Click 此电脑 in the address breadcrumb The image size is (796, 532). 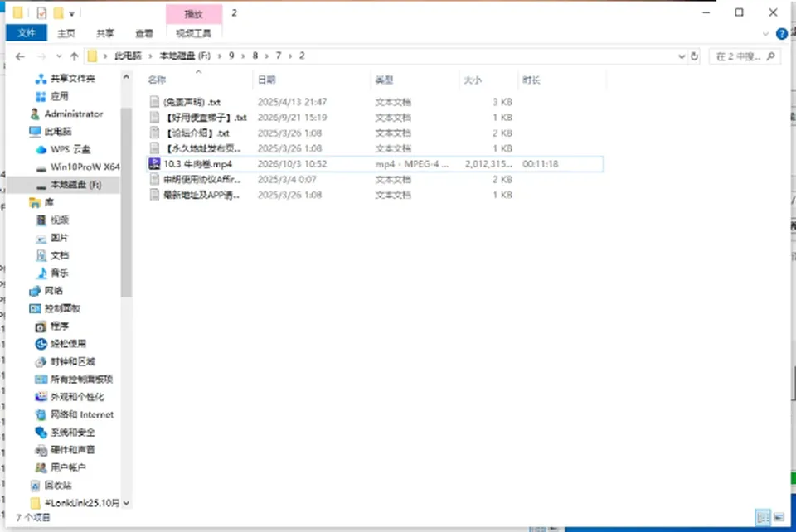pos(128,56)
